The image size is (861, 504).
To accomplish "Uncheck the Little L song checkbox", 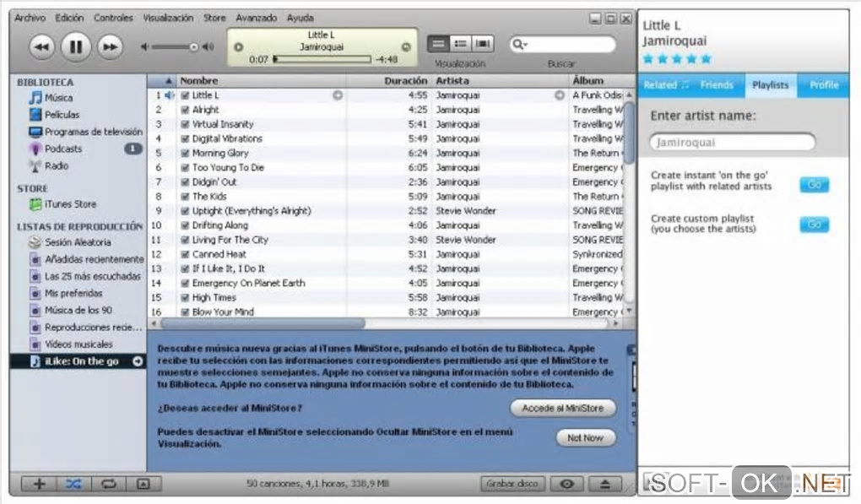I will [185, 95].
